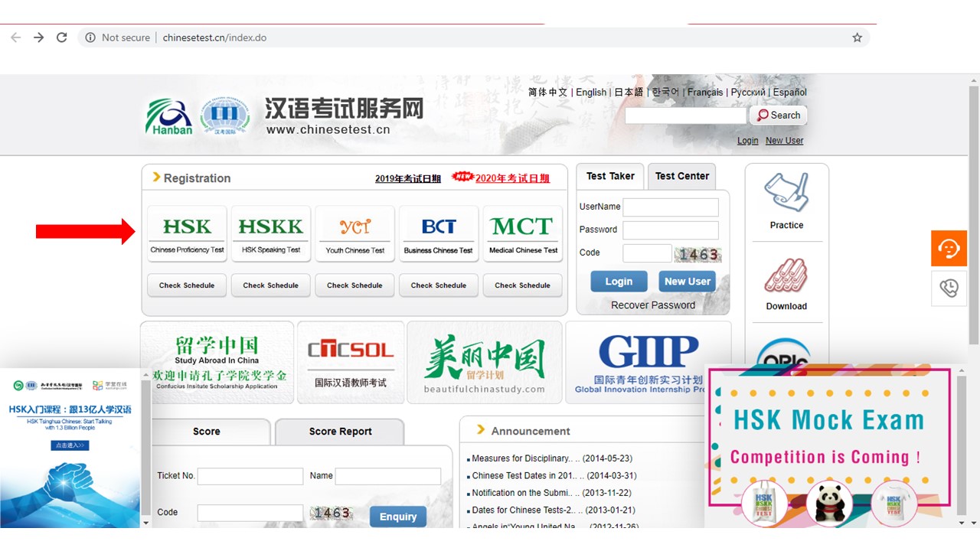Viewport: 980px width, 551px height.
Task: Click Check Schedule under MCT
Action: point(522,285)
